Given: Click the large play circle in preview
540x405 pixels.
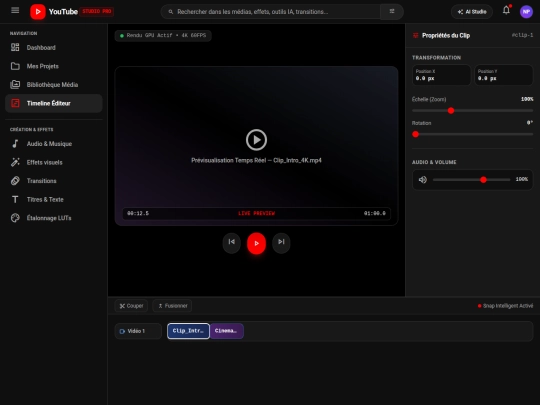Looking at the screenshot, I should (256, 140).
